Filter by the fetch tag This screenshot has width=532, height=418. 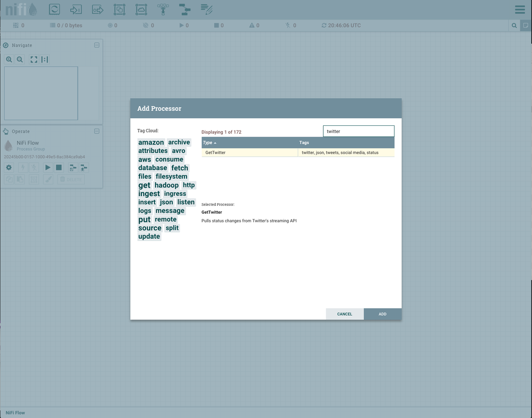coord(180,168)
